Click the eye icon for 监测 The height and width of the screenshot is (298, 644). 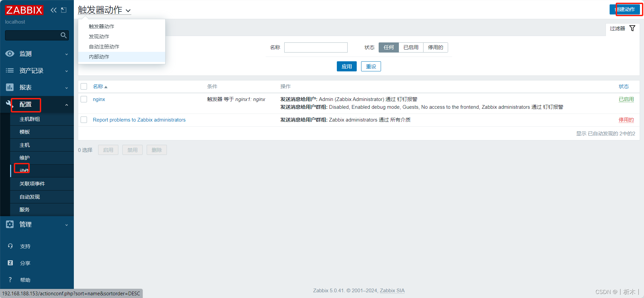[10, 54]
